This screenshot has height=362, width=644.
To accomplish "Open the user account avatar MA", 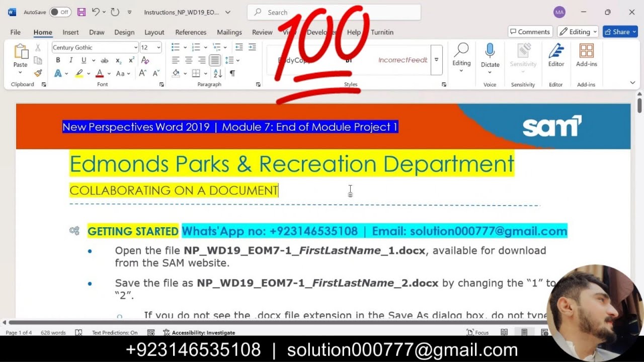I will 559,12.
